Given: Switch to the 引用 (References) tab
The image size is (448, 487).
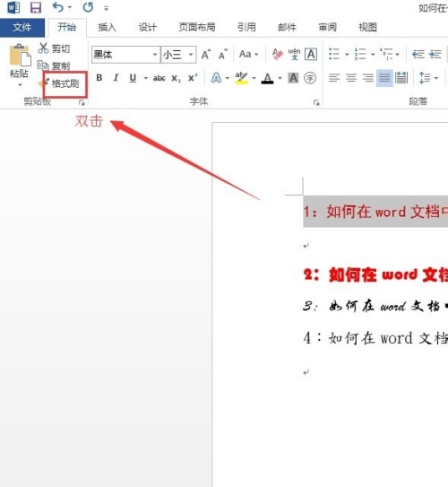Looking at the screenshot, I should 246,27.
